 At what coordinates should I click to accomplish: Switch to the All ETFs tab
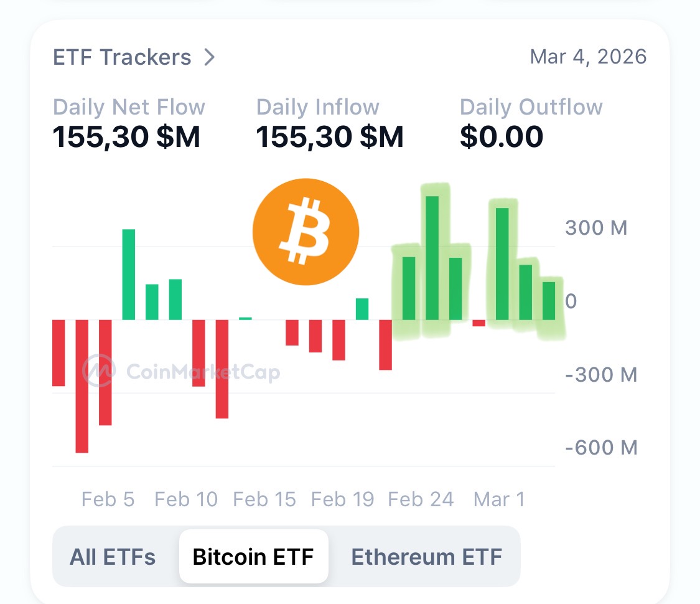(112, 557)
